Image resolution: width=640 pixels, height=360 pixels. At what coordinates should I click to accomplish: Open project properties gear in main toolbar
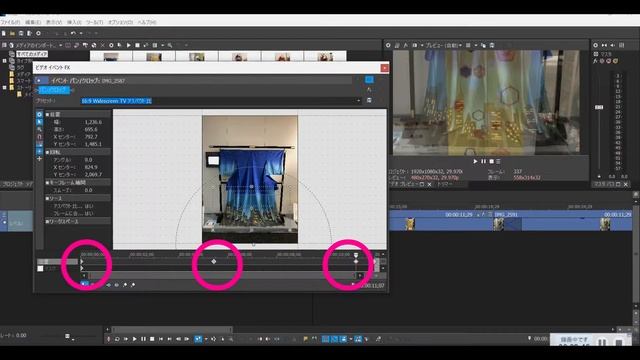[38, 33]
